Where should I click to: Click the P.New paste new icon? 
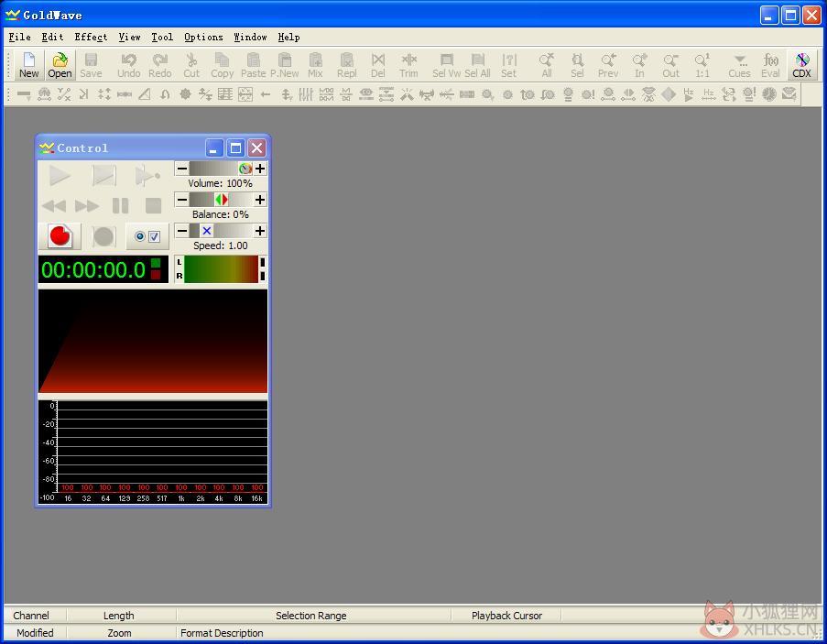point(284,65)
